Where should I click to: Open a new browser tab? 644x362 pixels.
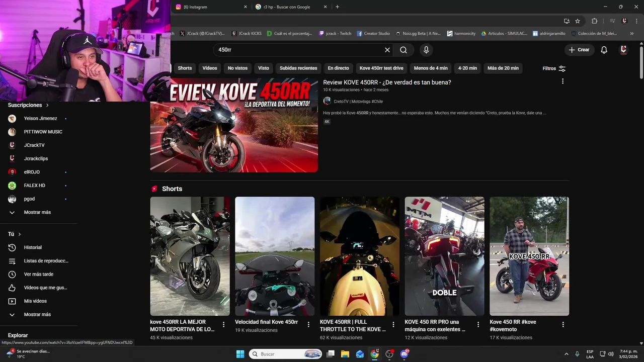pos(337,7)
